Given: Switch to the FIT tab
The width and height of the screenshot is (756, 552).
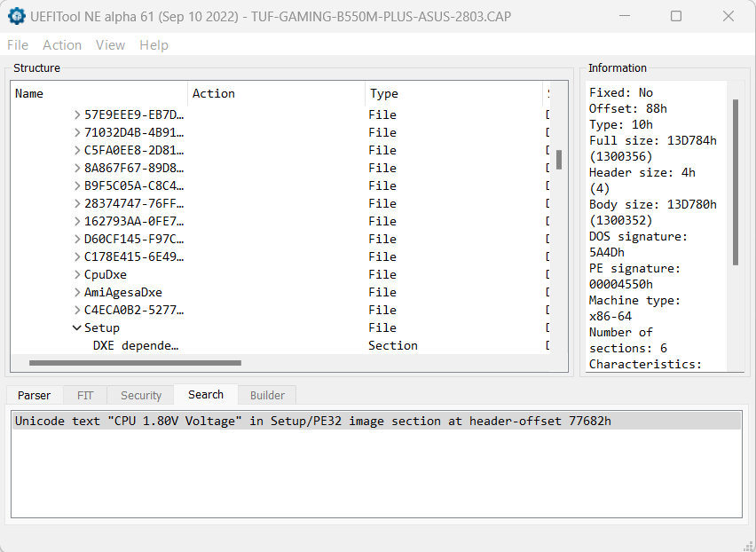Looking at the screenshot, I should coord(85,395).
